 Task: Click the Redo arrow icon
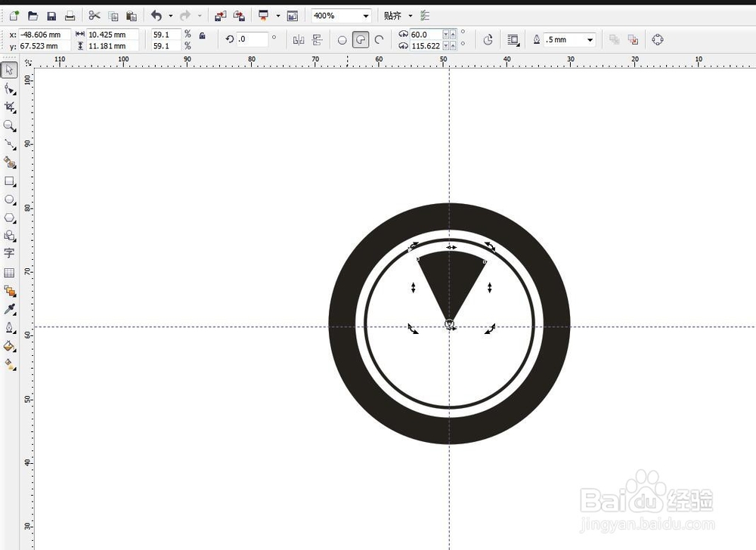pos(185,16)
